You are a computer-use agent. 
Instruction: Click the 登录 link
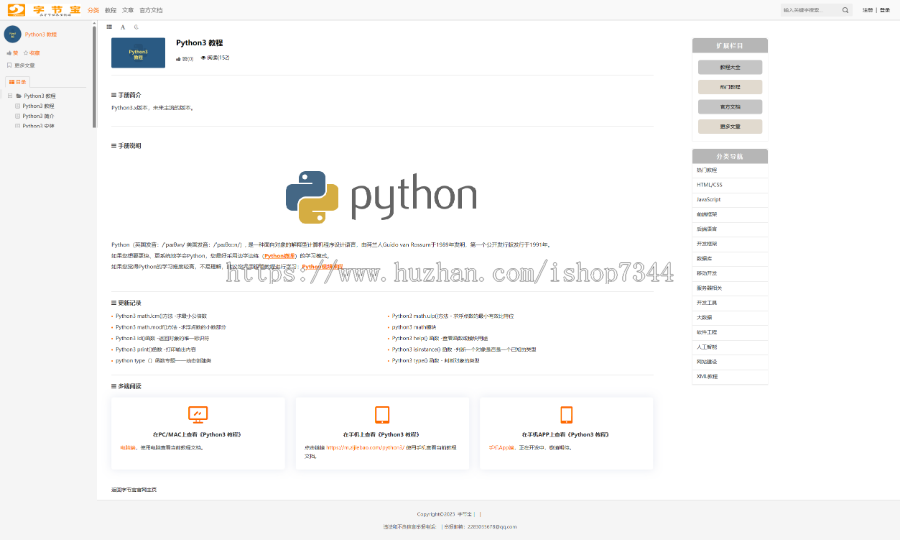pos(885,10)
